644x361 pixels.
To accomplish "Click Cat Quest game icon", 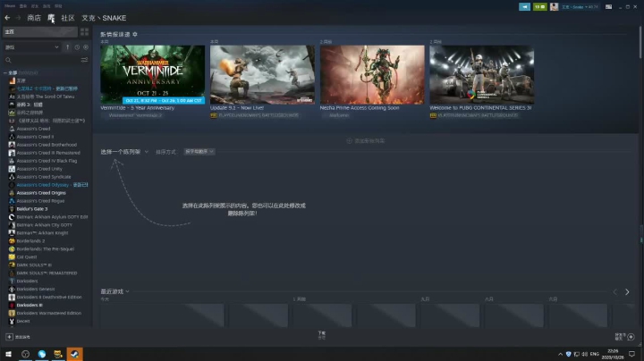I will point(12,256).
